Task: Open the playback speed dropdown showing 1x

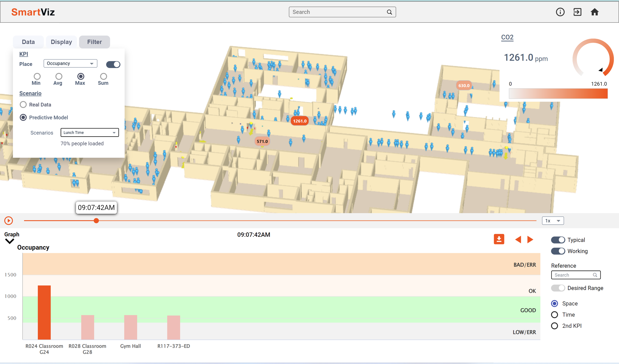Action: pos(553,220)
